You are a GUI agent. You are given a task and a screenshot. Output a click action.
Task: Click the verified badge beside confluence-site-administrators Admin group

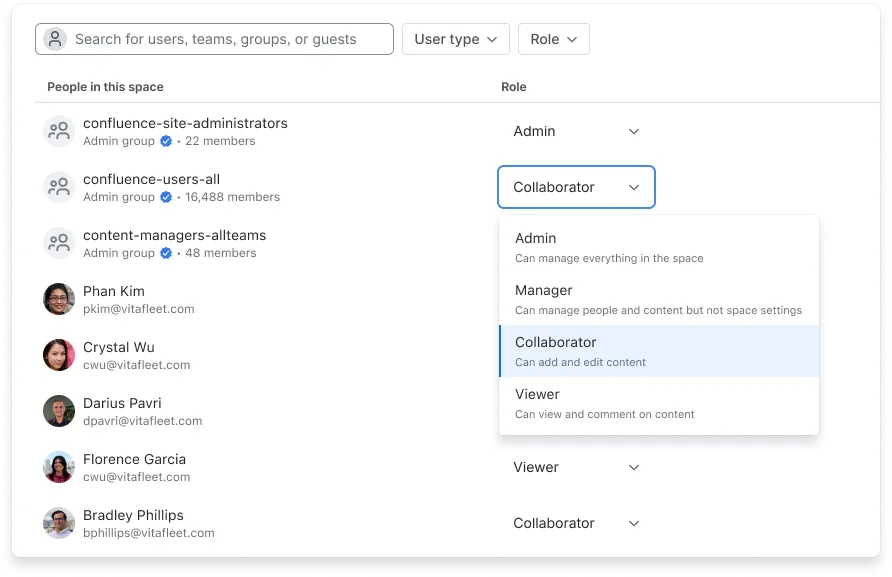[166, 141]
